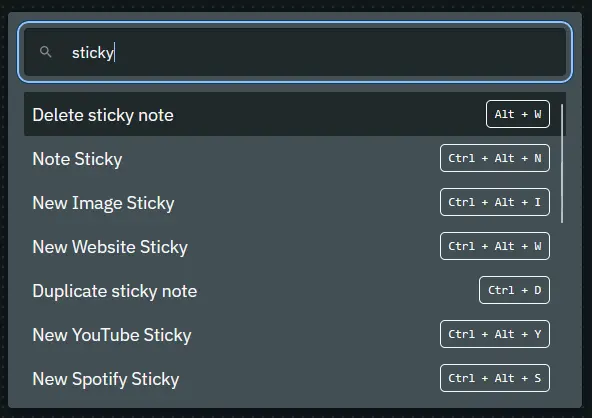Select New Spotify Sticky command
This screenshot has width=592, height=418.
point(295,378)
